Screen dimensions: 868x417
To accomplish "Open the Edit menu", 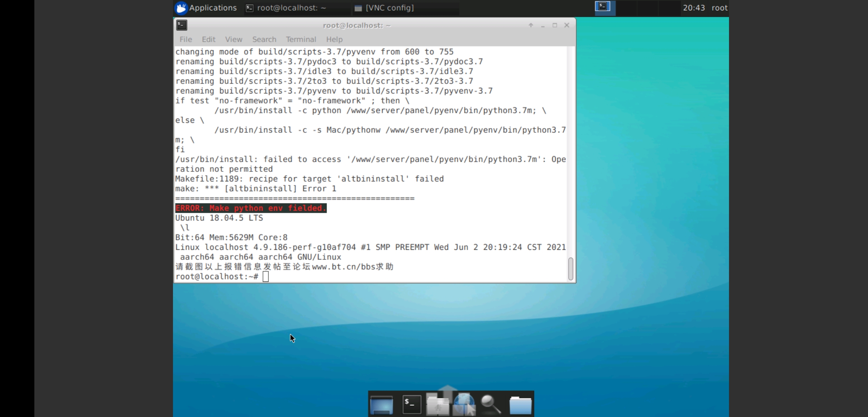I will tap(209, 39).
